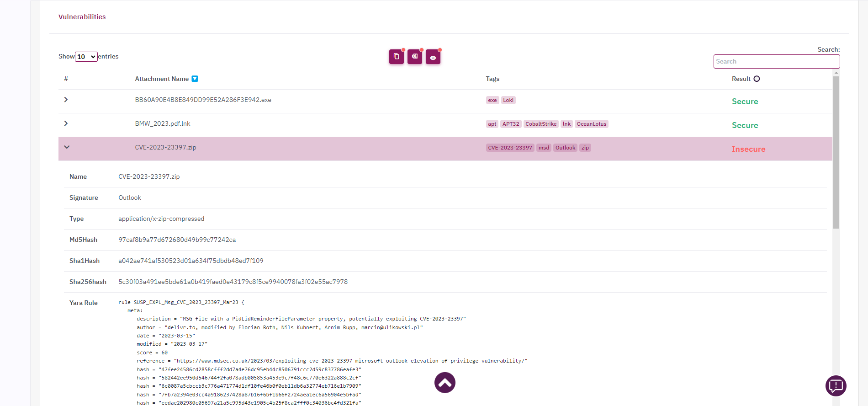The width and height of the screenshot is (868, 406).
Task: Select the CVE-2023-23397 tag
Action: tap(510, 148)
